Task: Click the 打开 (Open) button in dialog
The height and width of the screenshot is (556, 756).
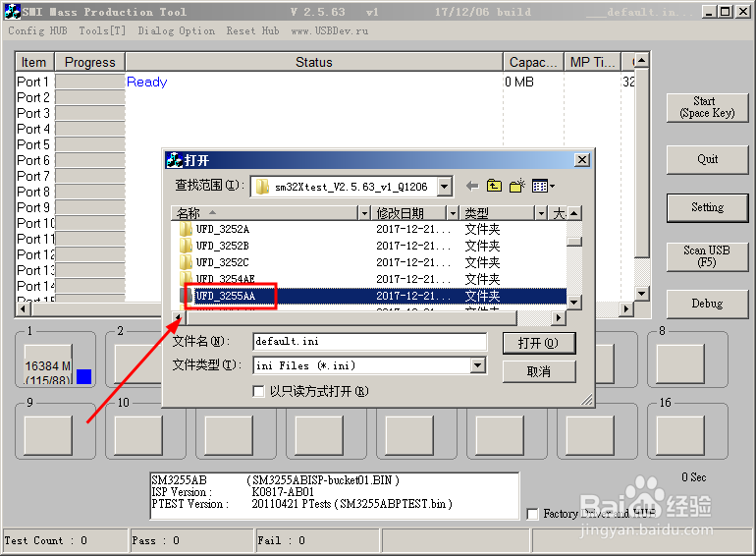Action: 539,343
